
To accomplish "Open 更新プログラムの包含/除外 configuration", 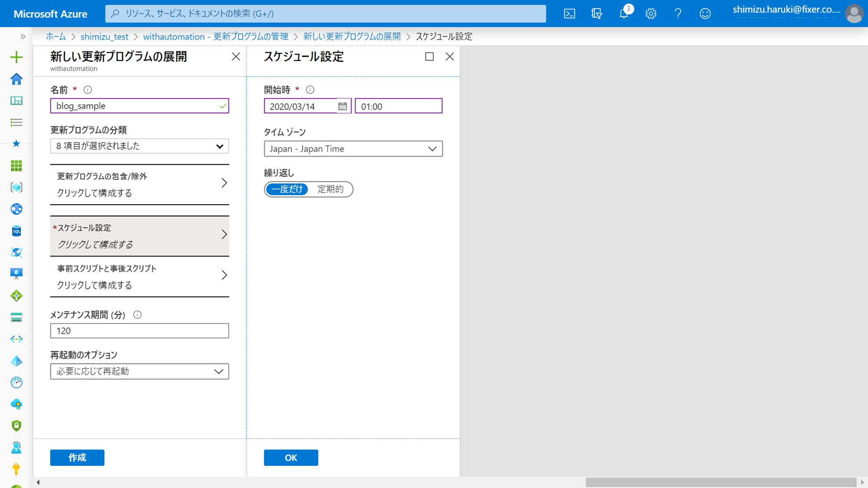I will pyautogui.click(x=139, y=184).
